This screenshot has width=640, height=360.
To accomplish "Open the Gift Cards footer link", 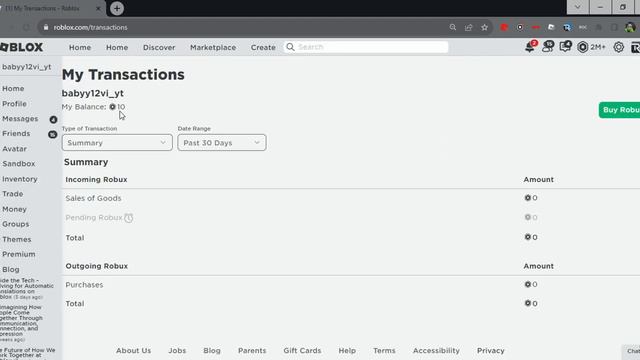I will click(302, 351).
